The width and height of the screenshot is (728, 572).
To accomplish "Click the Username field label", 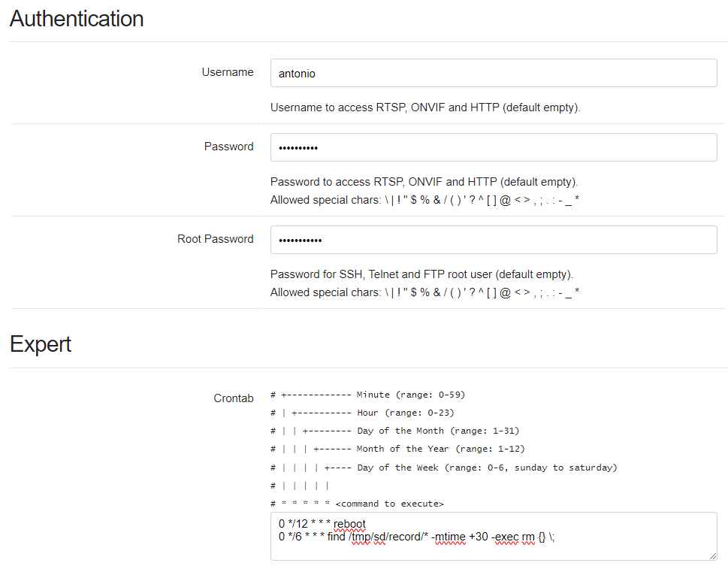I will tap(228, 72).
